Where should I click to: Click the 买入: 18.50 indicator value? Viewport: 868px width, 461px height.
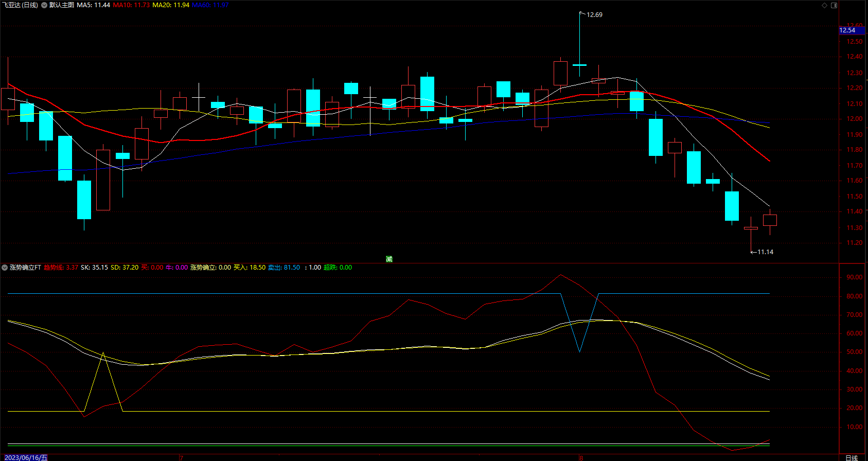(x=250, y=268)
